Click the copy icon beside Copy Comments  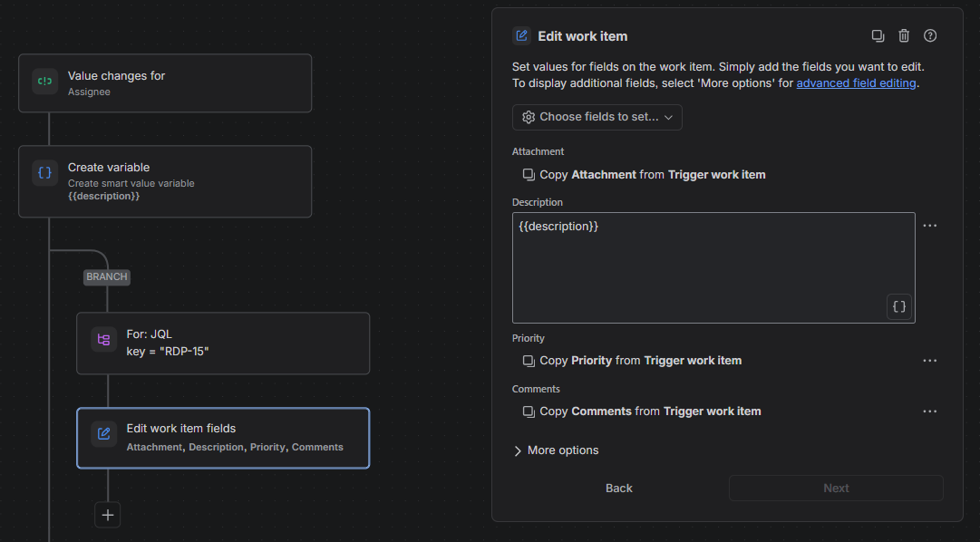[x=529, y=411]
